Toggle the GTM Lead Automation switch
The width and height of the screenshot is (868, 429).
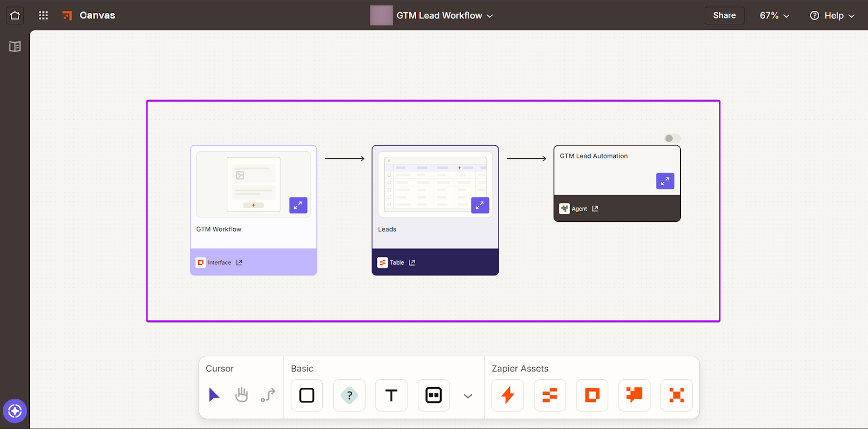click(x=672, y=138)
